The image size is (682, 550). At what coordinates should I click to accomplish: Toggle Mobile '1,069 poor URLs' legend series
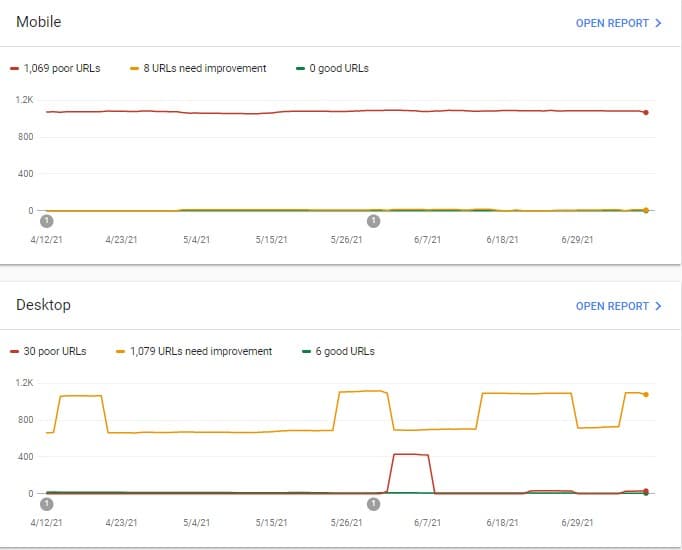tap(61, 68)
